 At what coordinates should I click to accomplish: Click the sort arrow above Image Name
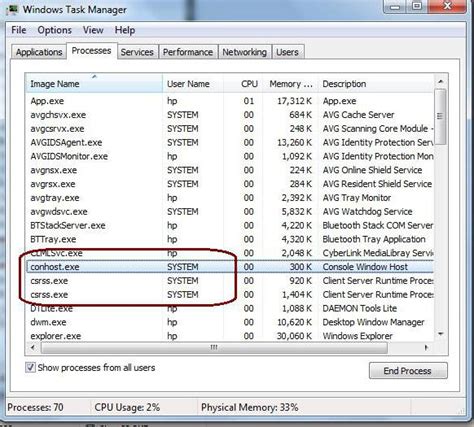click(94, 77)
